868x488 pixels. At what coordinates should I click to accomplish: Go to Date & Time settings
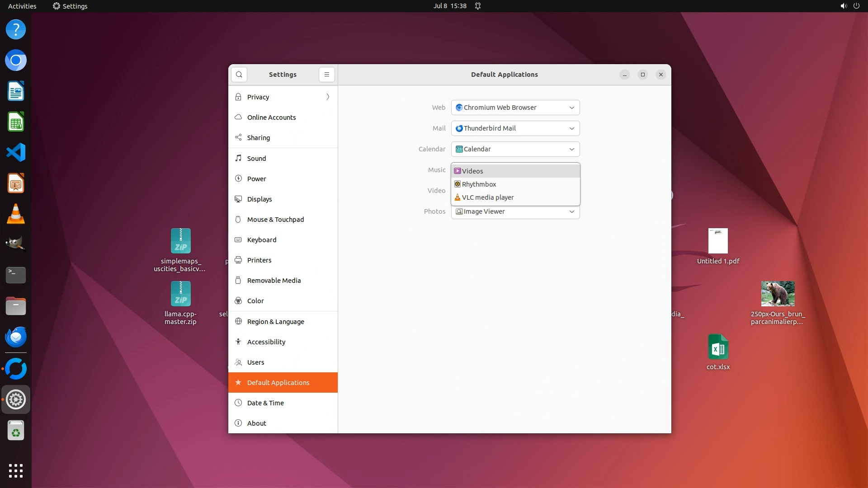click(x=265, y=403)
